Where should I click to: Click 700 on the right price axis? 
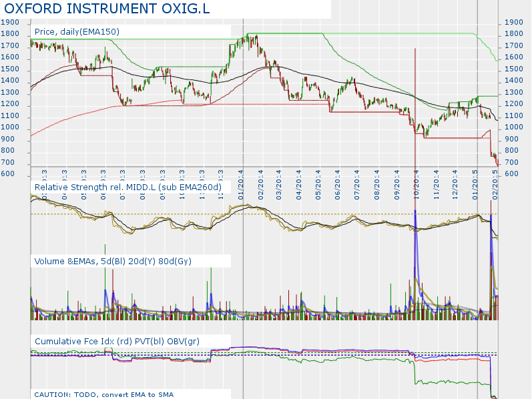[x=512, y=163]
